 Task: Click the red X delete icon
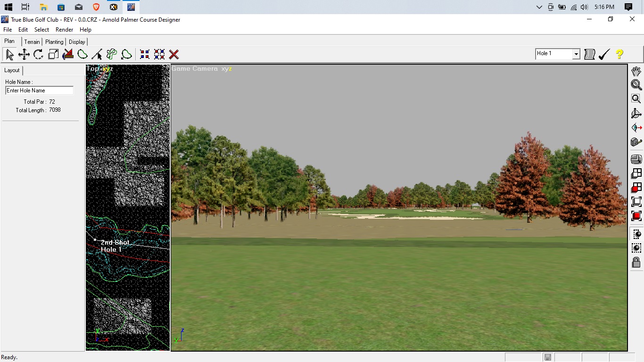coord(174,55)
